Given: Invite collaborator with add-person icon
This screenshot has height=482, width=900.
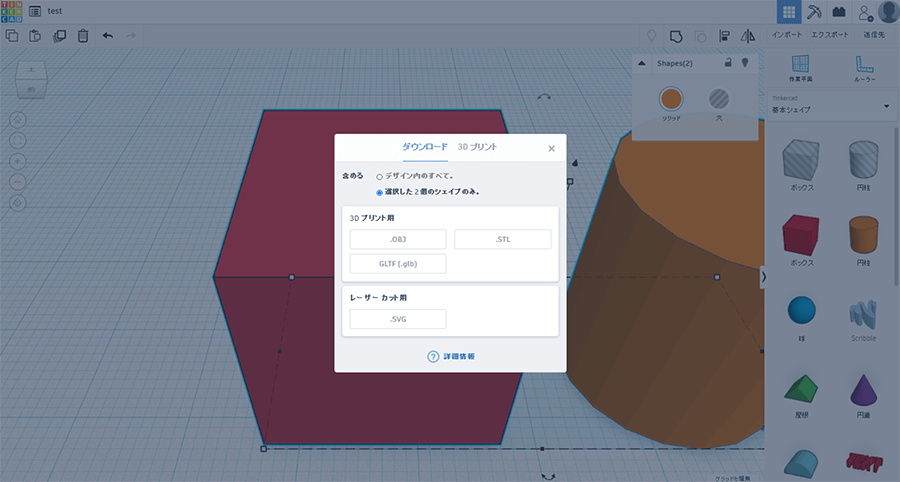Looking at the screenshot, I should click(864, 12).
